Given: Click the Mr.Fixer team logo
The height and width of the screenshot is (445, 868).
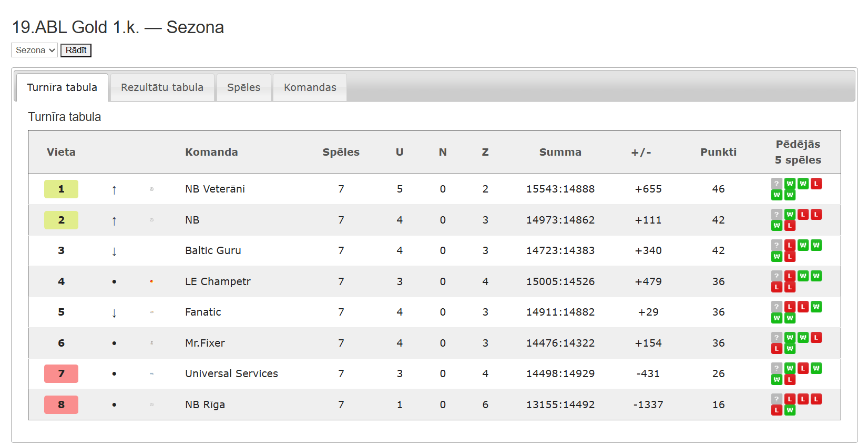Looking at the screenshot, I should tap(151, 343).
